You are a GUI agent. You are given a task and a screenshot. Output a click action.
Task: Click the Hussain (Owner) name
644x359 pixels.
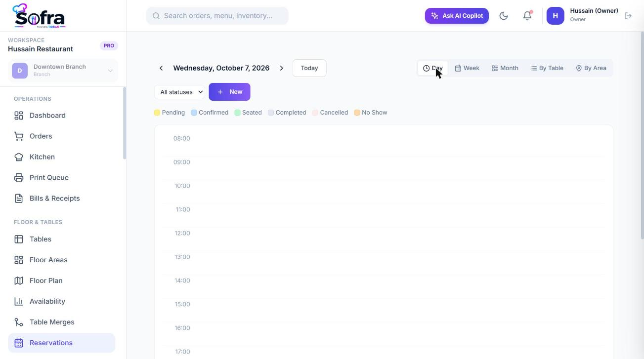click(594, 11)
